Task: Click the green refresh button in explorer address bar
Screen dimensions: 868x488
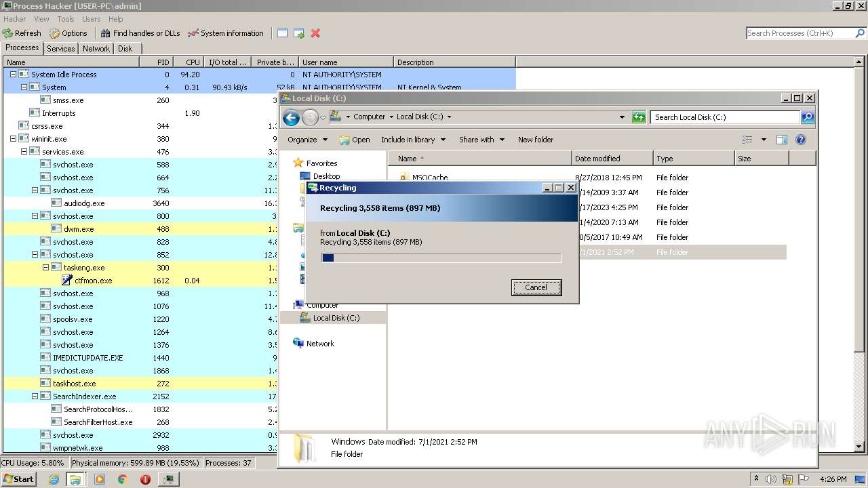Action: coord(638,117)
